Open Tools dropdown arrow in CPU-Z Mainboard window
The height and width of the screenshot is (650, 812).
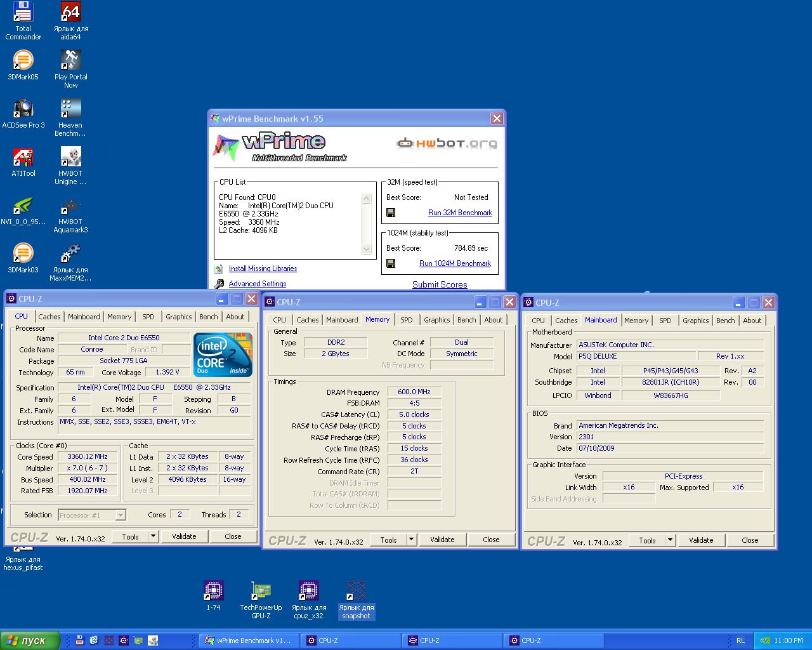(670, 540)
